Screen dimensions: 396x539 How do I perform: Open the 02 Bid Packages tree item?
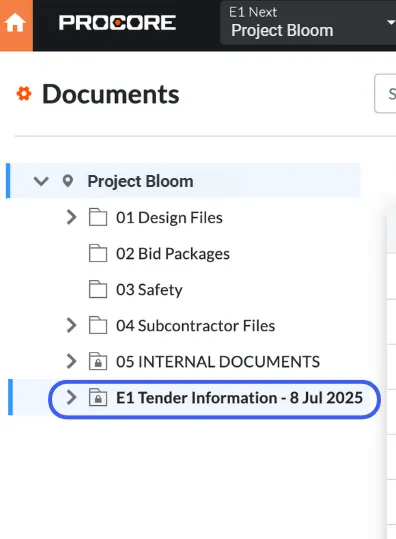pyautogui.click(x=173, y=254)
